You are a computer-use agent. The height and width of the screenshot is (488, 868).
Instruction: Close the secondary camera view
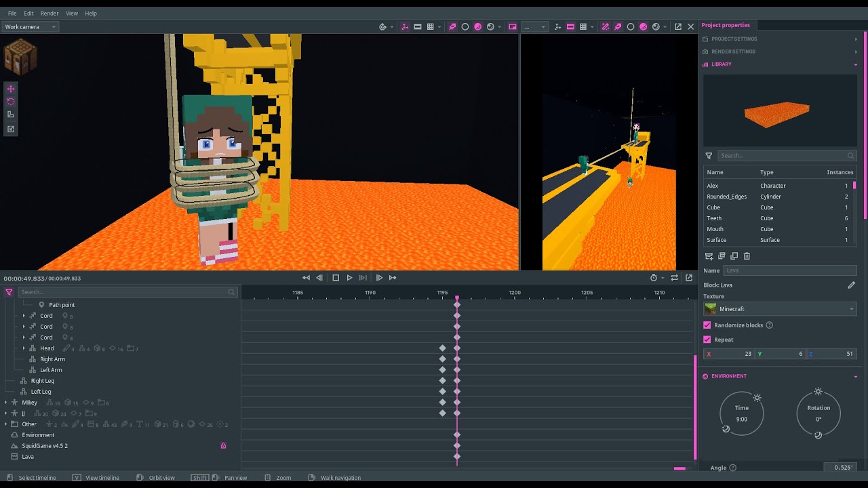pyautogui.click(x=690, y=27)
